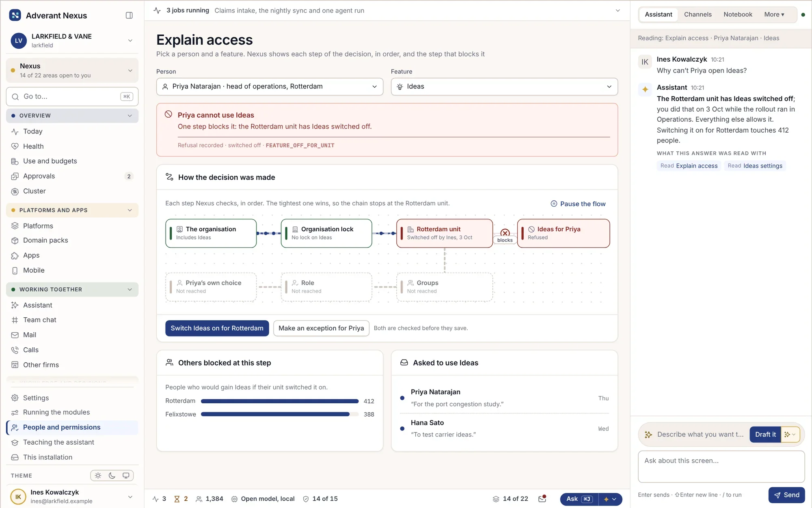Send the assistant message
This screenshot has width=812, height=508.
786,495
